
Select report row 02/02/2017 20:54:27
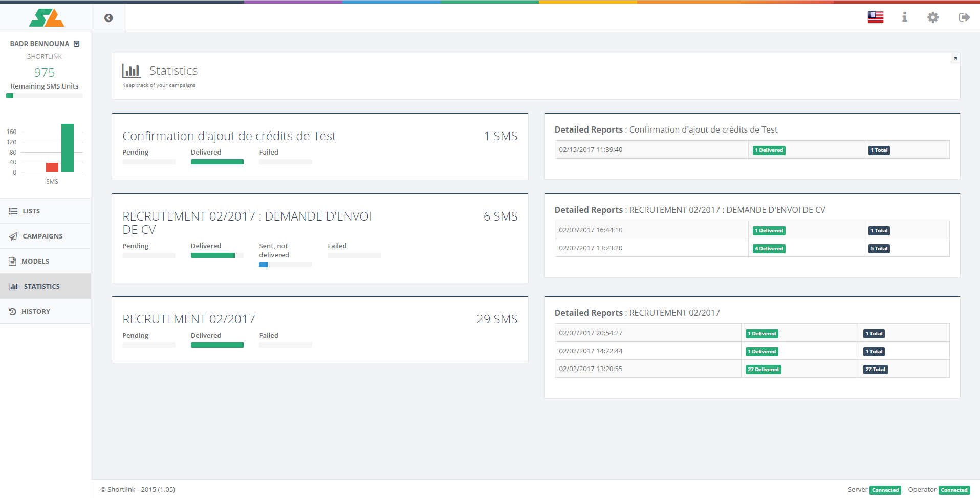tap(752, 333)
